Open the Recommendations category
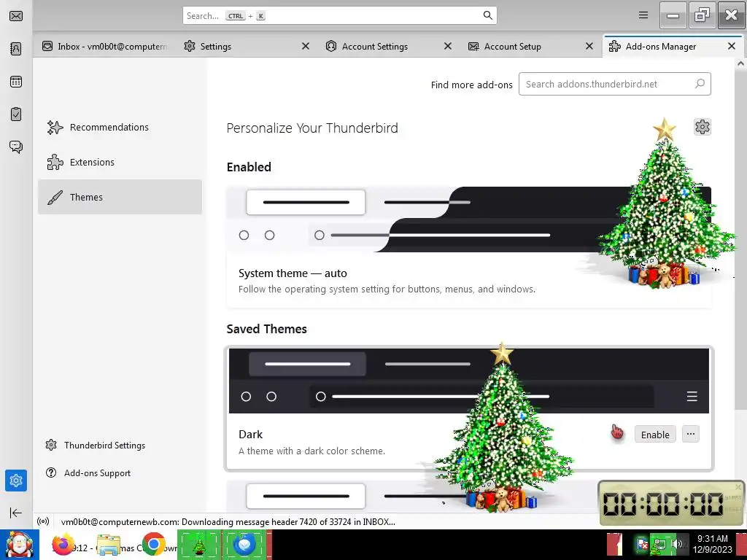The height and width of the screenshot is (560, 747). click(120, 127)
